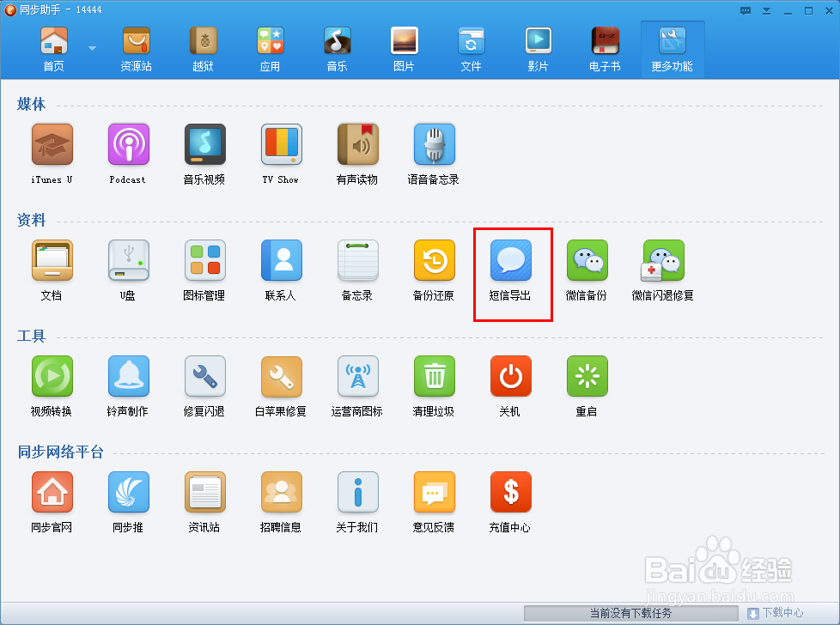The width and height of the screenshot is (840, 625).
Task: Open 备份还原 backup restore icon
Action: (435, 260)
